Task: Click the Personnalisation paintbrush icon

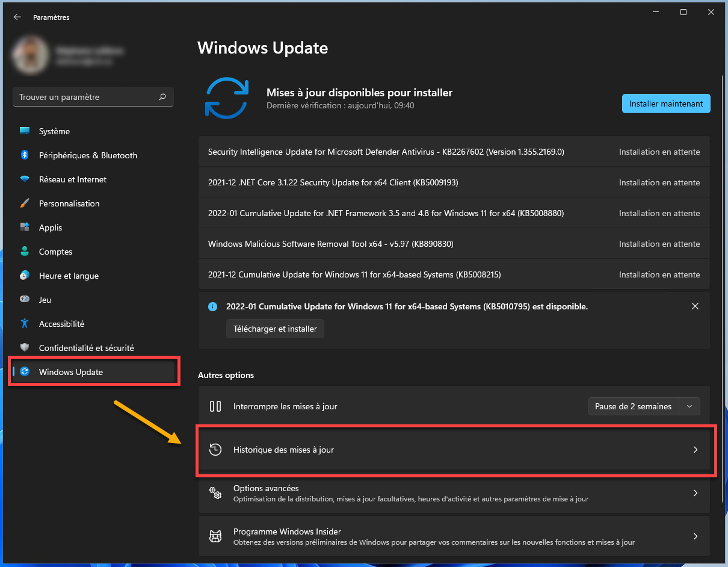Action: [x=25, y=203]
